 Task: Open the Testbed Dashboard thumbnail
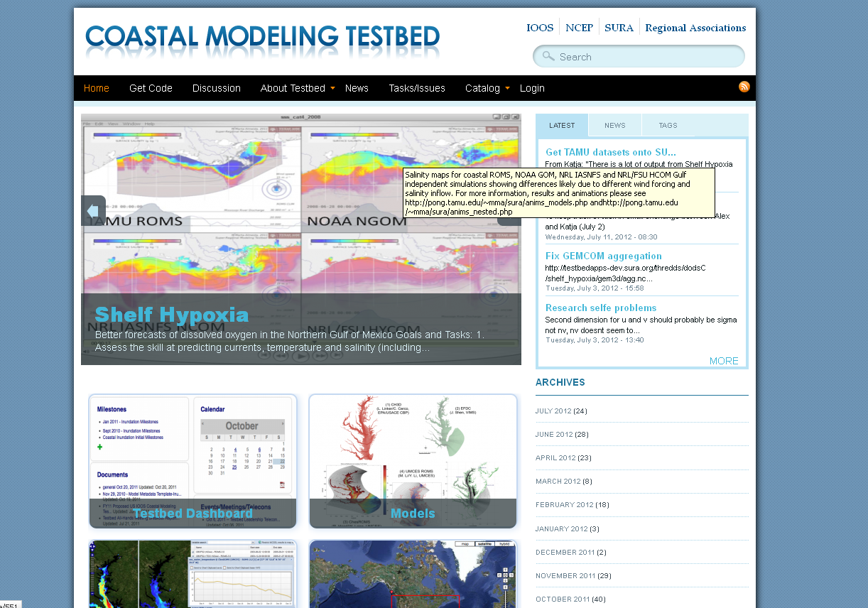click(192, 461)
